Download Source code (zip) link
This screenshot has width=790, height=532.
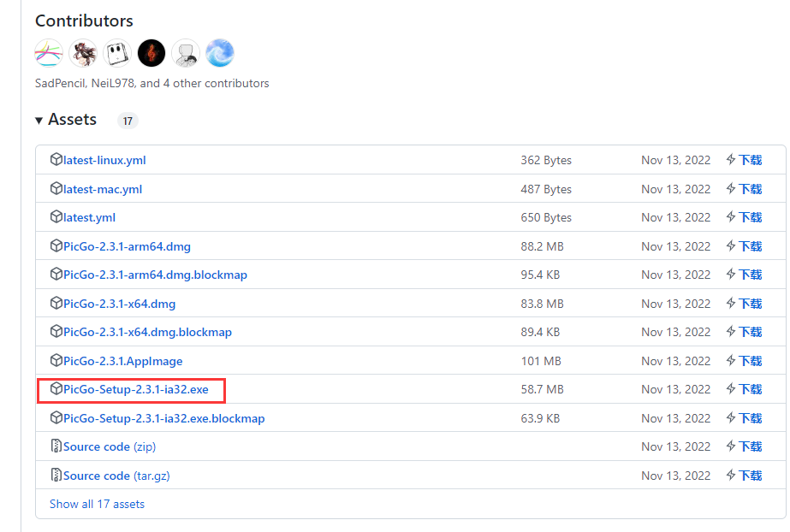click(x=110, y=447)
